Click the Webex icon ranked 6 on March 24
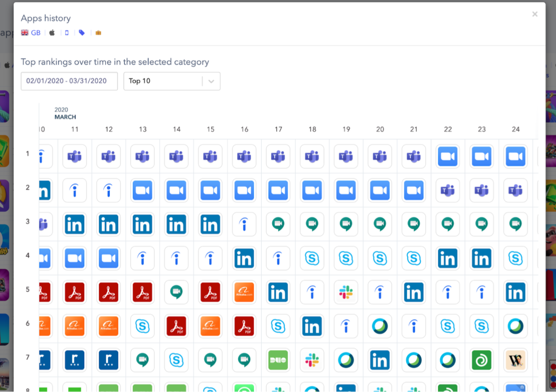 tap(515, 326)
